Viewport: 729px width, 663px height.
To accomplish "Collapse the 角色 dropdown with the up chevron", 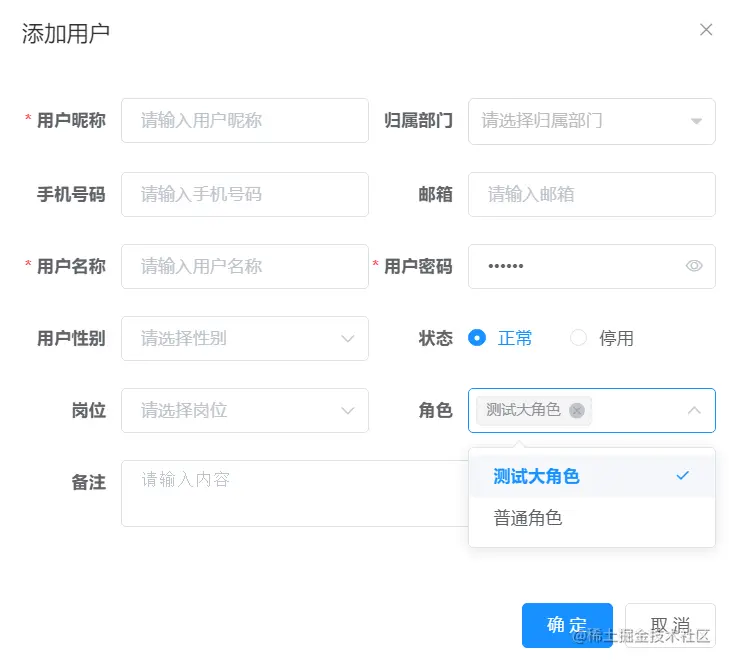I will [x=694, y=410].
